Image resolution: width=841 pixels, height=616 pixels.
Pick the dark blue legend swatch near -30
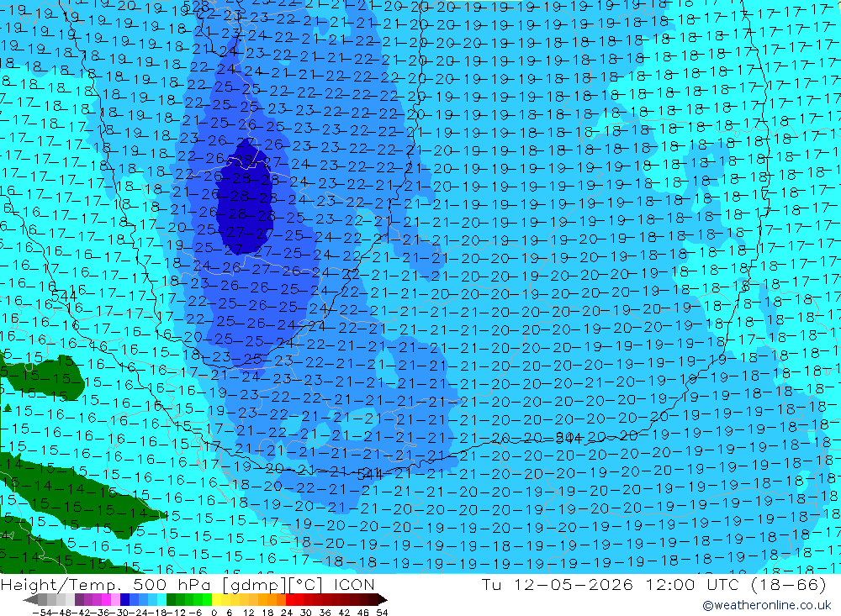[125, 600]
